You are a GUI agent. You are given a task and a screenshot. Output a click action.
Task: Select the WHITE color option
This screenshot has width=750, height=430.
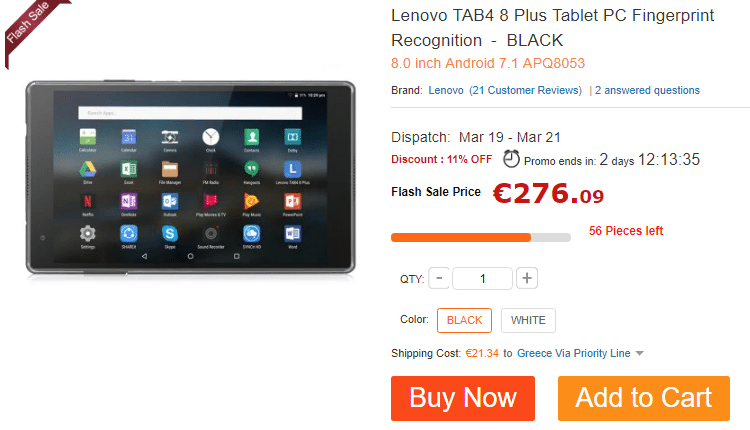pyautogui.click(x=528, y=320)
